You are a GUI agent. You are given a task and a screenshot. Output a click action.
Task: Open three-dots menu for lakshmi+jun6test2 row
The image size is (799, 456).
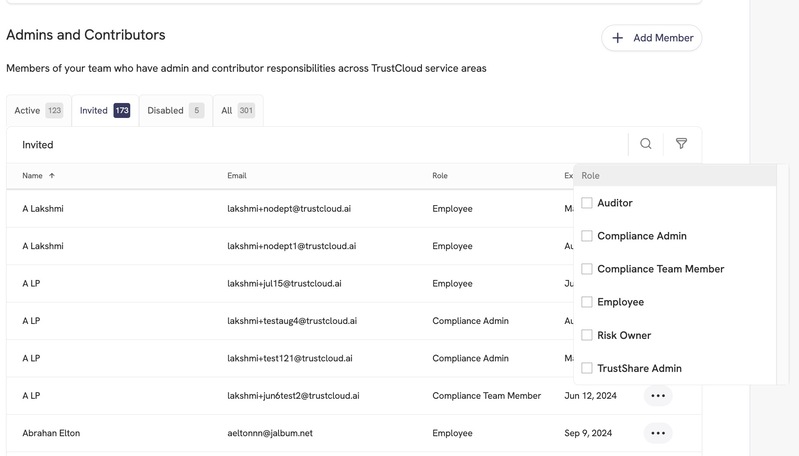click(658, 395)
